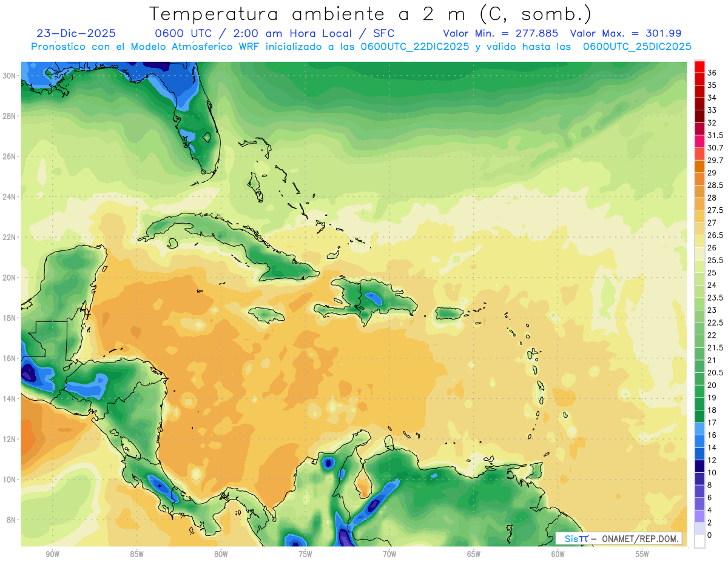Screen dimensions: 728x562
Task: Click the 'Valor Max. = 301.99' readout
Action: coord(627,33)
